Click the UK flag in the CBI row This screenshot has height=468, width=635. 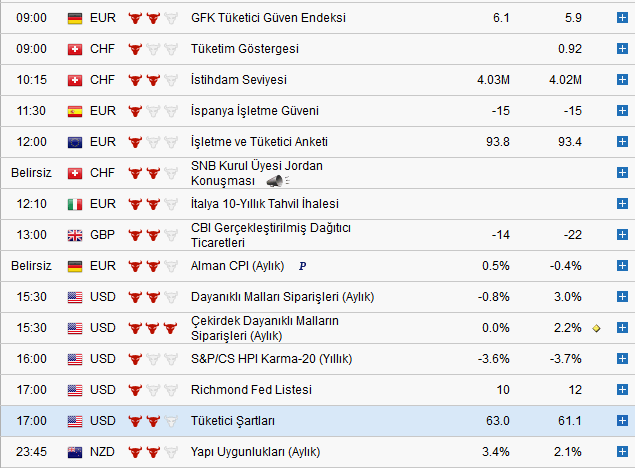(74, 235)
